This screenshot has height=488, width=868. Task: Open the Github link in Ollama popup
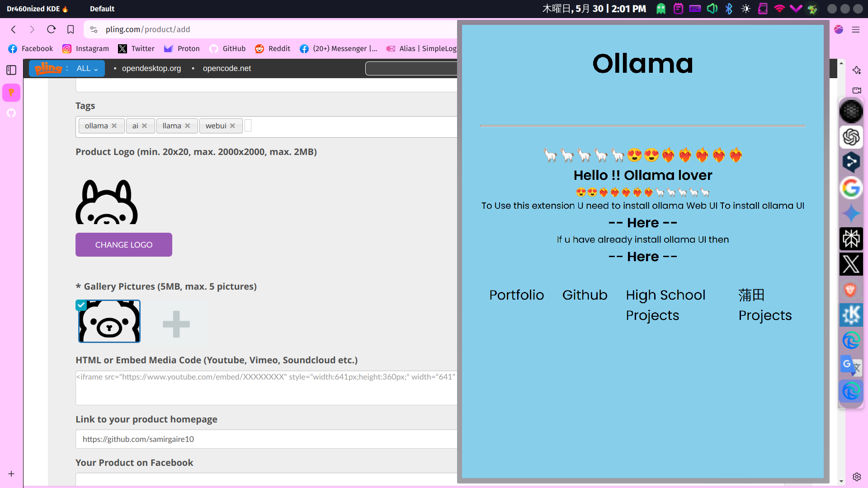click(x=585, y=295)
